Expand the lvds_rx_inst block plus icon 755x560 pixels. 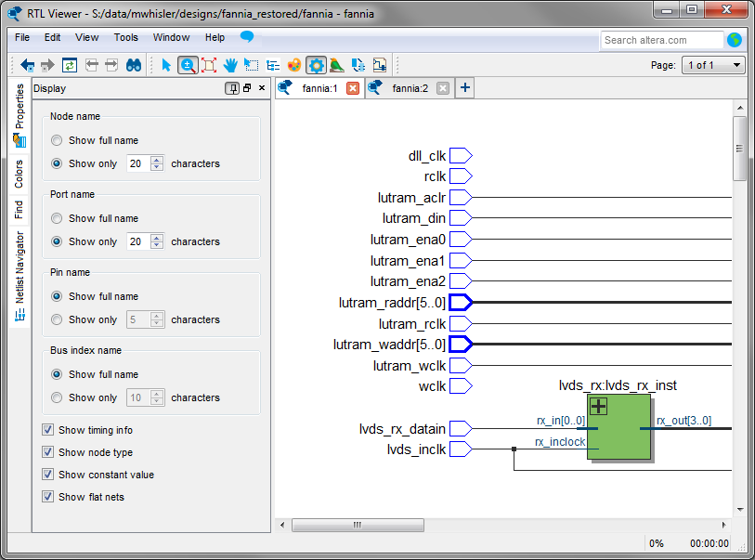click(598, 406)
